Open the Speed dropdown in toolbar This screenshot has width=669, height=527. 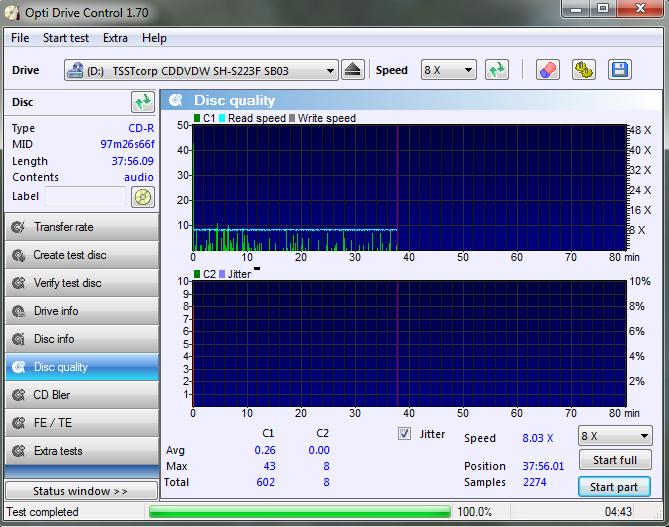coord(446,71)
